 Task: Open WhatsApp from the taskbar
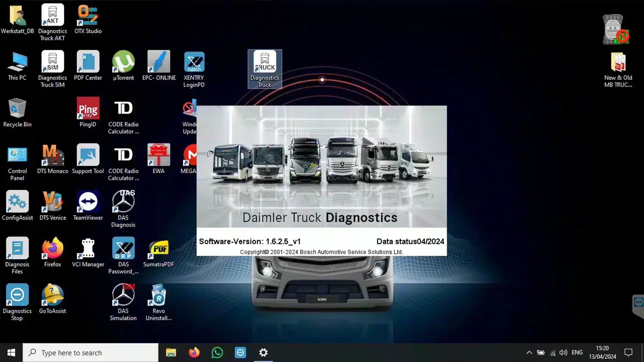[x=217, y=353]
